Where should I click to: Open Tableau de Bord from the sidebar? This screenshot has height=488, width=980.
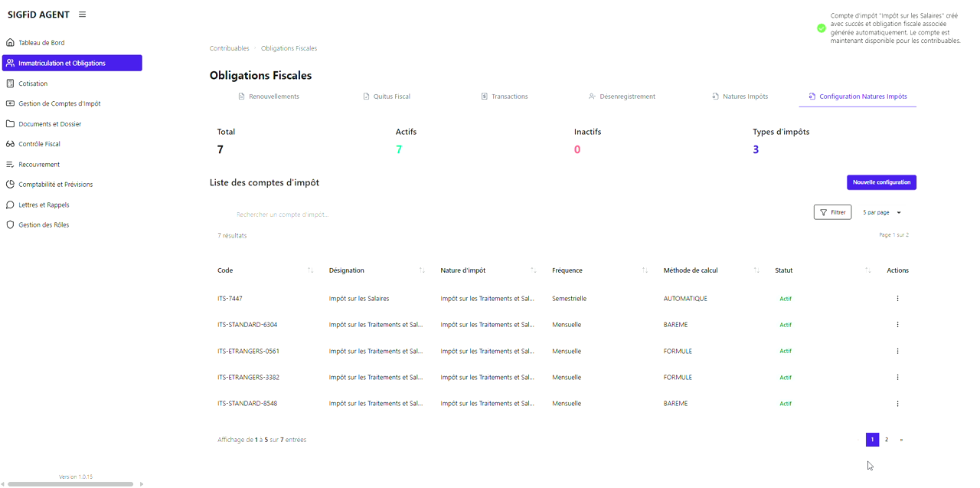[41, 43]
